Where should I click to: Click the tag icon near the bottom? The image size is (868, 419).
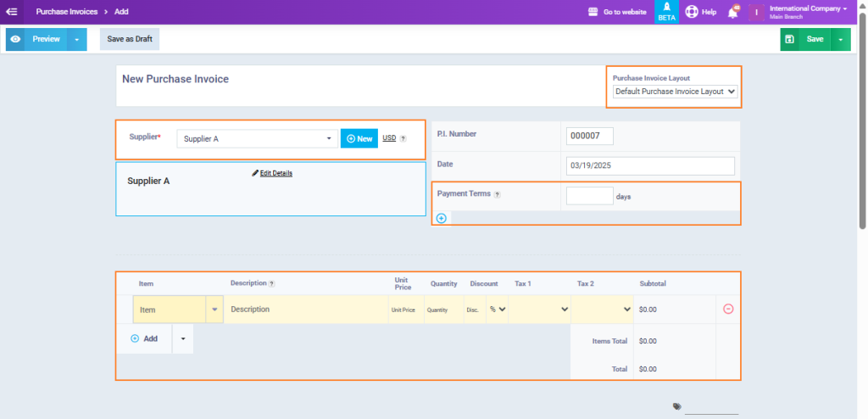[x=677, y=406]
